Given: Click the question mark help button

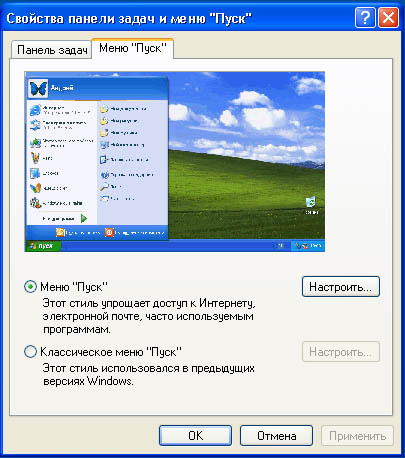Looking at the screenshot, I should point(365,17).
